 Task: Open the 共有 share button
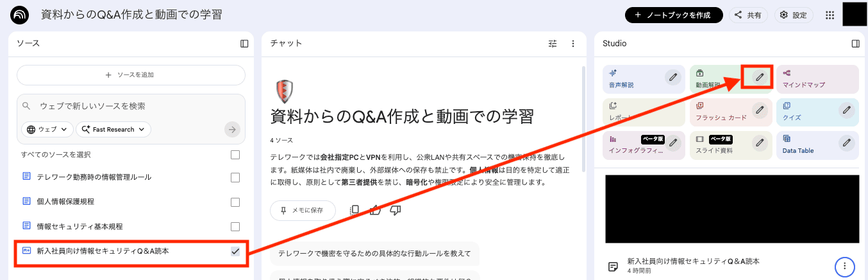click(747, 15)
